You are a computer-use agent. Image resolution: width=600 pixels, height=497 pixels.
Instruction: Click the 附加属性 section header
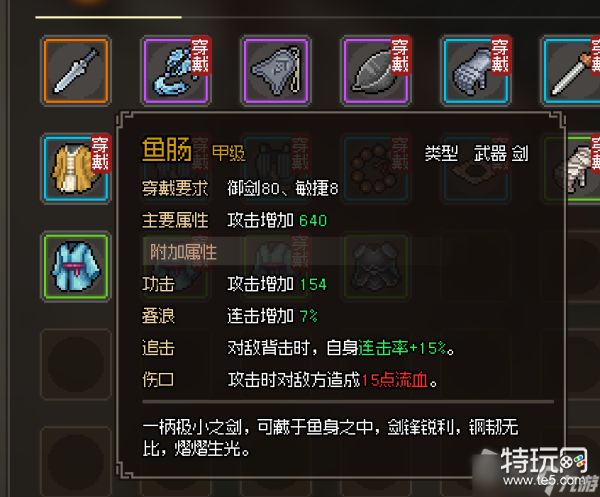184,252
